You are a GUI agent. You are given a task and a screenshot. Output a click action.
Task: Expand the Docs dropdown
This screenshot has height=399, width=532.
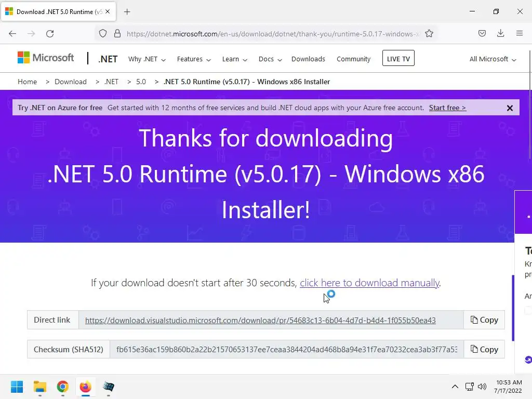[270, 59]
